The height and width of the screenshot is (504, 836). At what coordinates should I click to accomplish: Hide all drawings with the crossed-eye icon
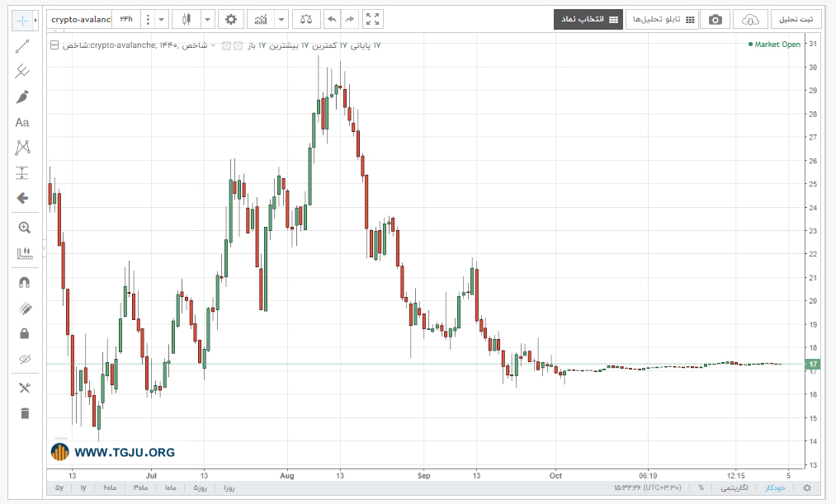pos(25,360)
